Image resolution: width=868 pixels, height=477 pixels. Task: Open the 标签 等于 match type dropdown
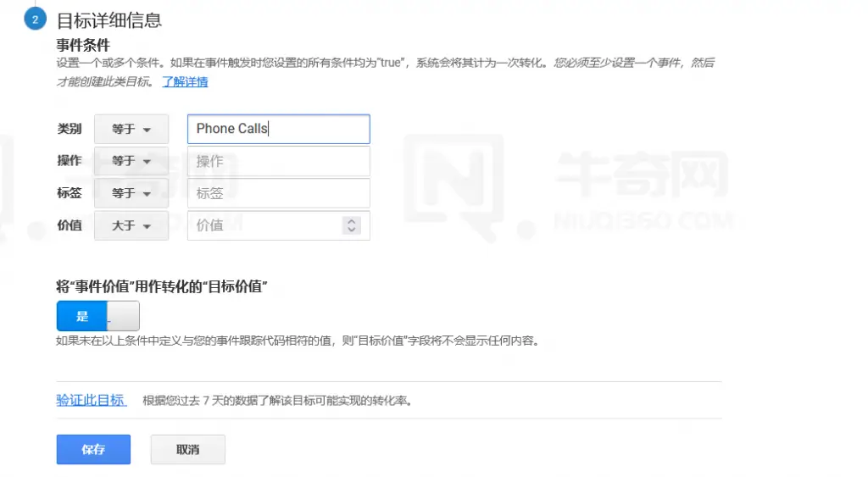pos(131,193)
